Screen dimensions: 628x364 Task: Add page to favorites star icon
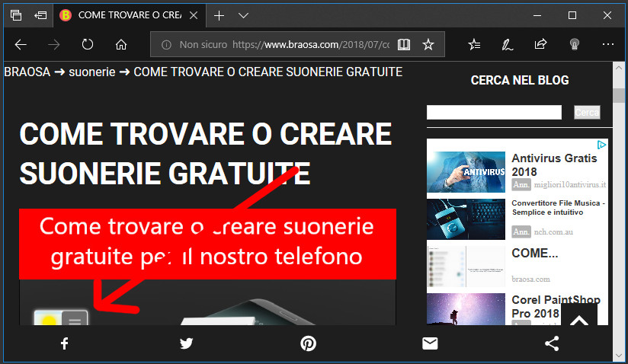(428, 45)
